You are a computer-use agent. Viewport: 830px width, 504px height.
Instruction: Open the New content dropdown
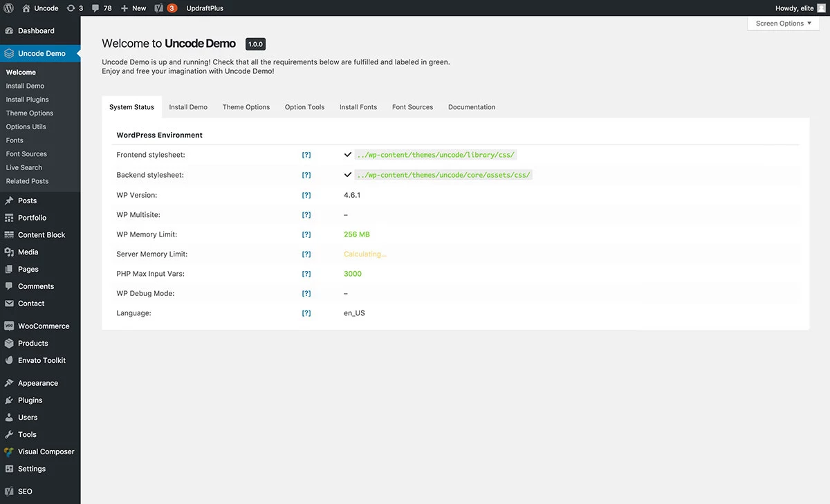click(x=131, y=8)
